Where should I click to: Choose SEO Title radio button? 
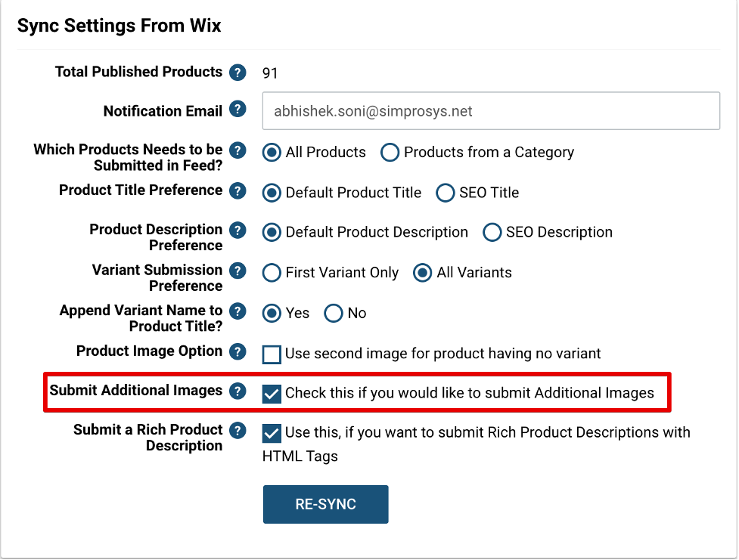click(445, 193)
